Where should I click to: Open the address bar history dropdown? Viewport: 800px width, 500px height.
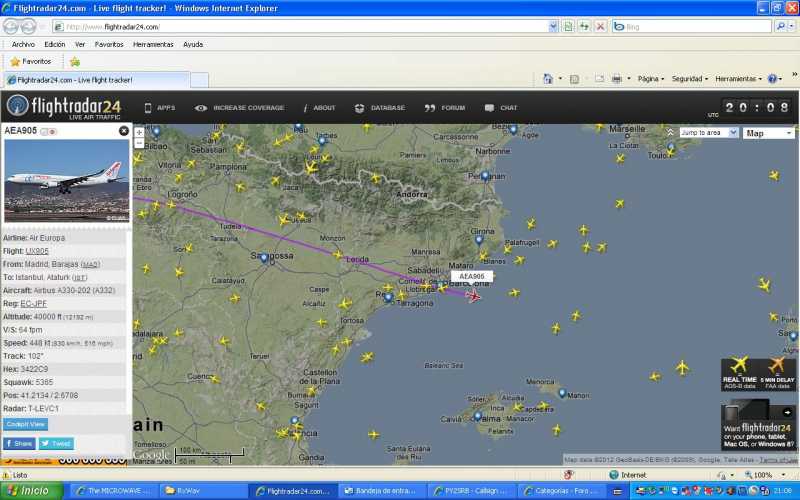[x=554, y=27]
